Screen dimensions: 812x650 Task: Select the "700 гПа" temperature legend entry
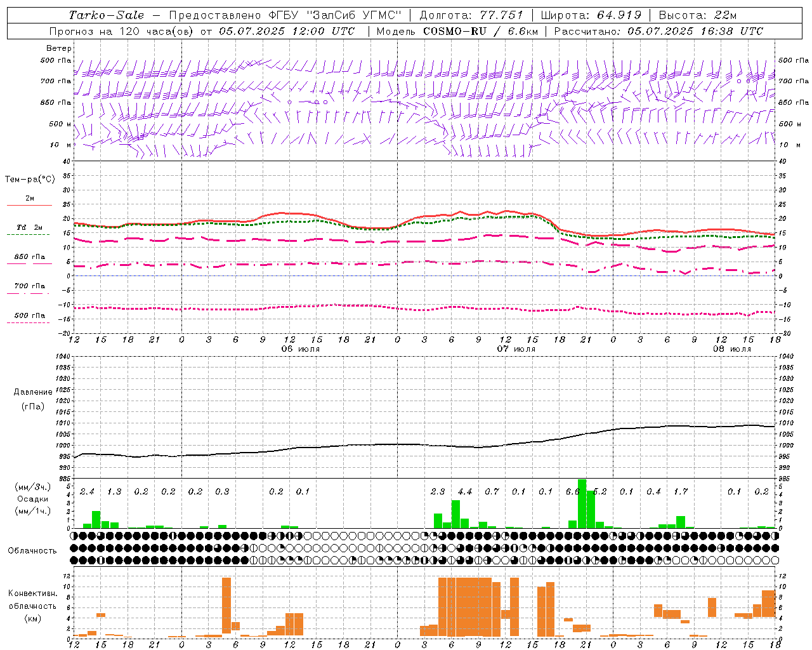(29, 286)
